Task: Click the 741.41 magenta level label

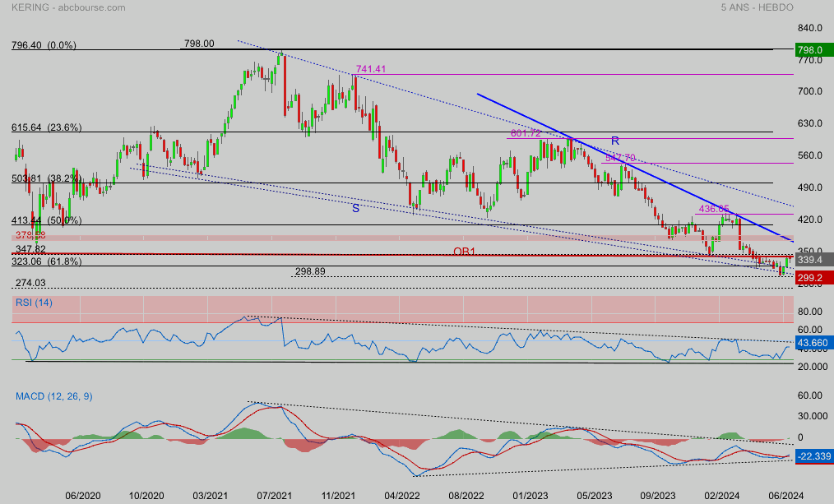Action: pos(371,69)
